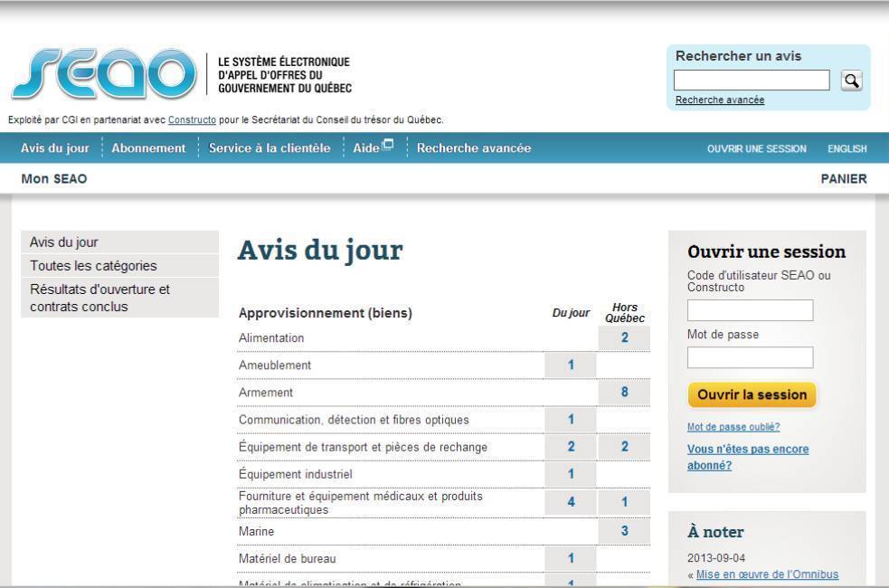Screen dimensions: 889x588
Task: Go to Recherche avancée in navigation bar
Action: (474, 148)
